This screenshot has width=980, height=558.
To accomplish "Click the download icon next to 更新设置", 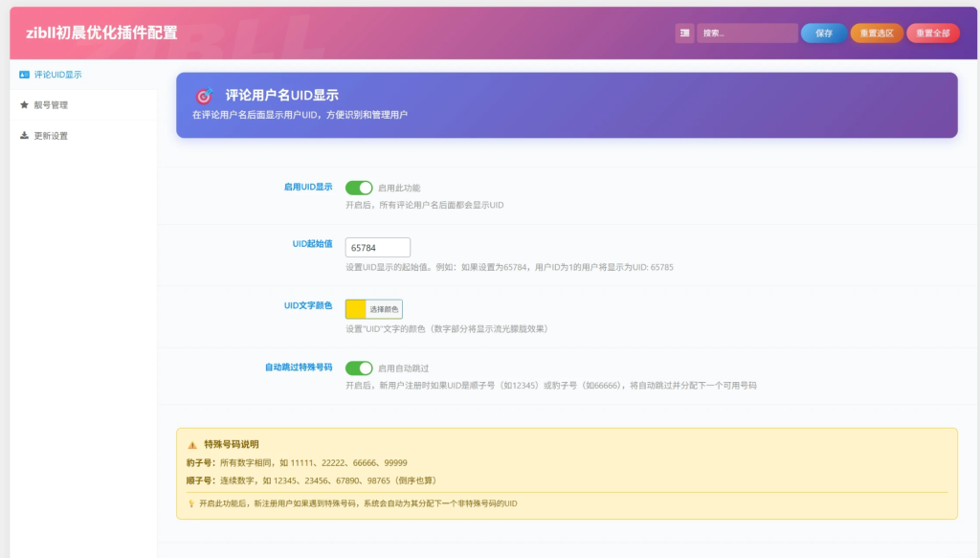I will tap(24, 136).
